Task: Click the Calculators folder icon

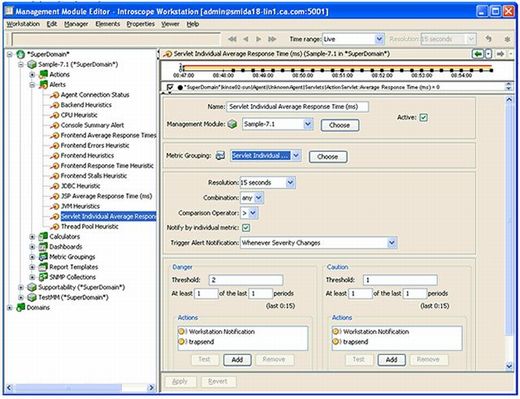Action: (43, 237)
